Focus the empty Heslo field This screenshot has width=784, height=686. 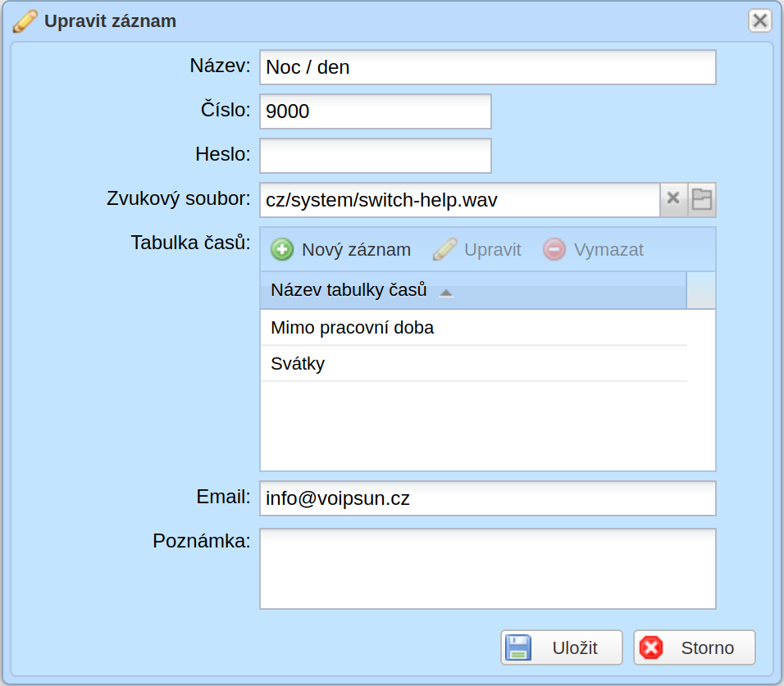376,156
